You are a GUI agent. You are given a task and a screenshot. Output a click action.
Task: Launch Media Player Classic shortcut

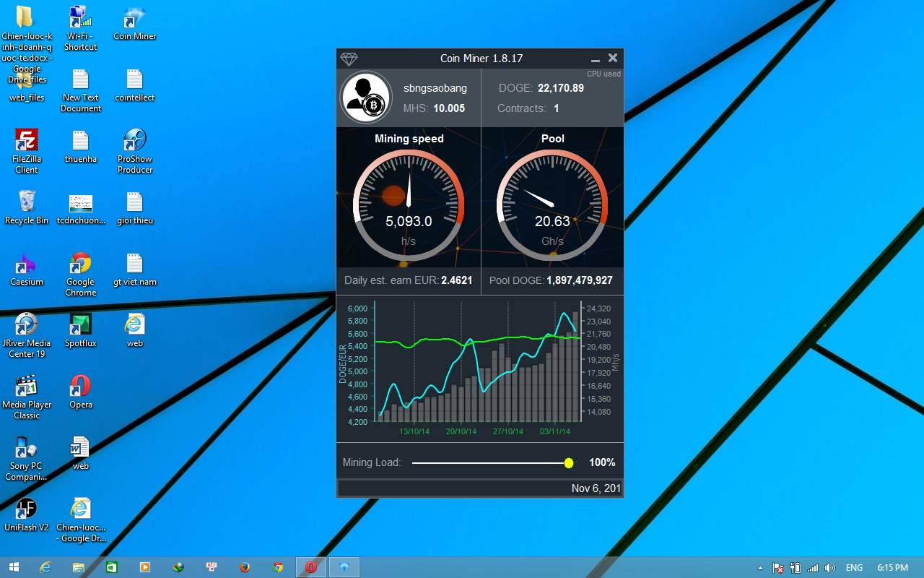27,398
